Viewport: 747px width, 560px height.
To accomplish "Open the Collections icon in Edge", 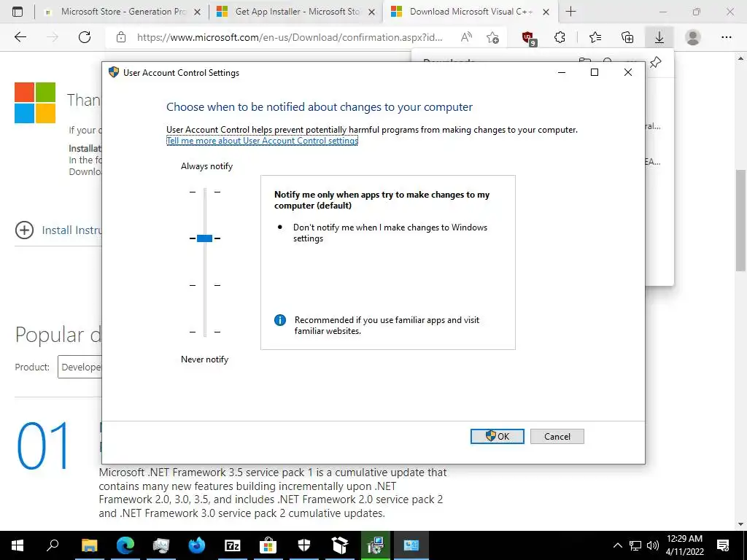I will pos(627,37).
